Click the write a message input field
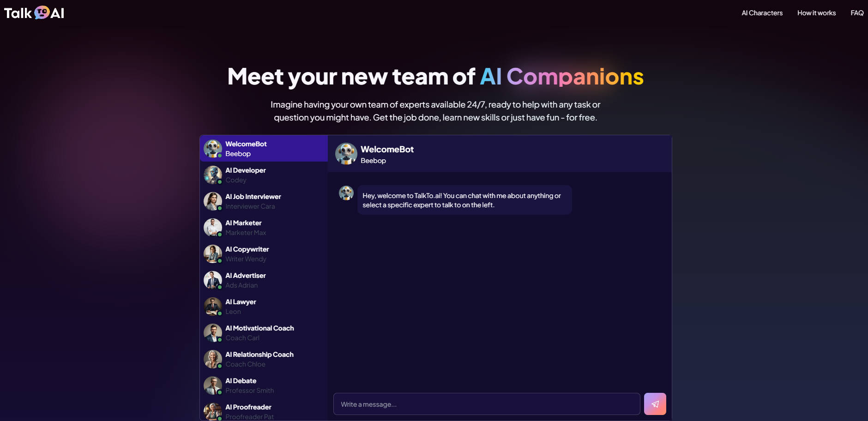Image resolution: width=868 pixels, height=421 pixels. [485, 403]
